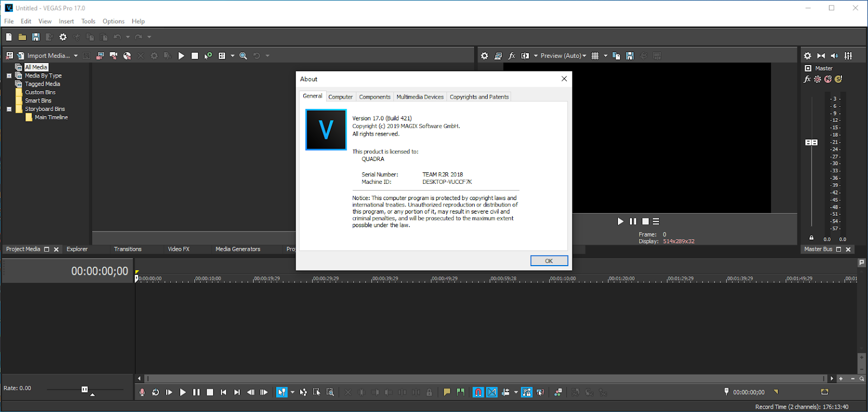The height and width of the screenshot is (412, 868).
Task: Toggle the Master fader channel lock
Action: click(812, 237)
